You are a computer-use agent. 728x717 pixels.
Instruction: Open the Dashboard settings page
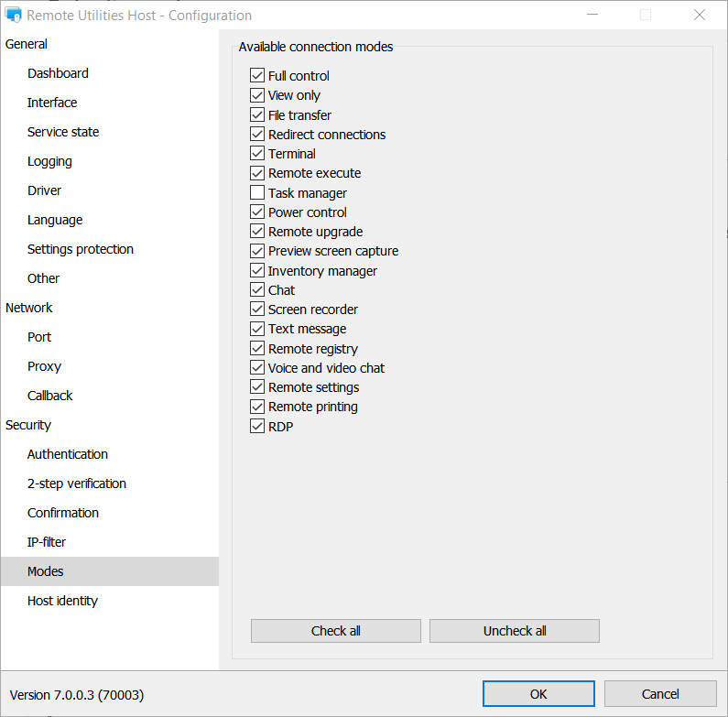tap(58, 73)
